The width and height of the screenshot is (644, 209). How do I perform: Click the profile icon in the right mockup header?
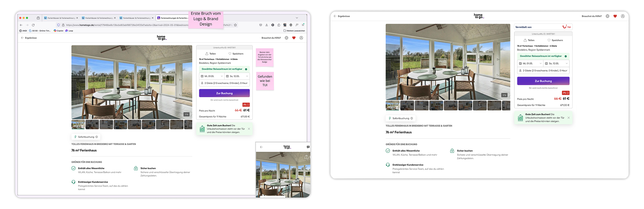[x=623, y=16]
